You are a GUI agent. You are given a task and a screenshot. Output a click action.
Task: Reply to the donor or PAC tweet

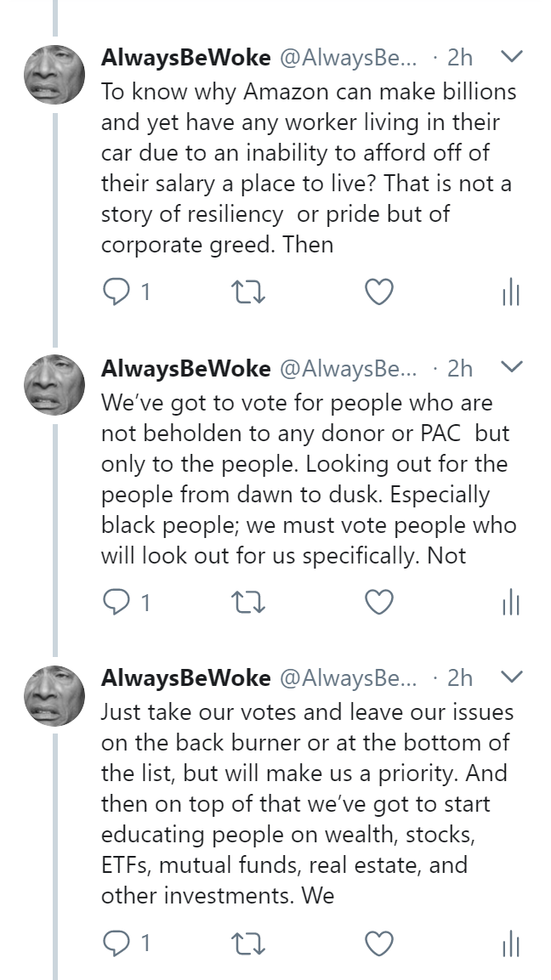coord(114,603)
